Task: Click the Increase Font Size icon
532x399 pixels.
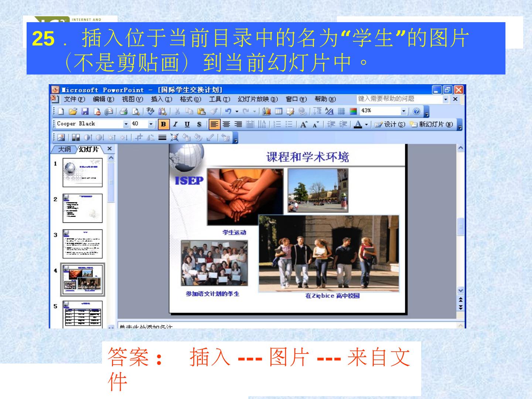Action: coord(303,125)
